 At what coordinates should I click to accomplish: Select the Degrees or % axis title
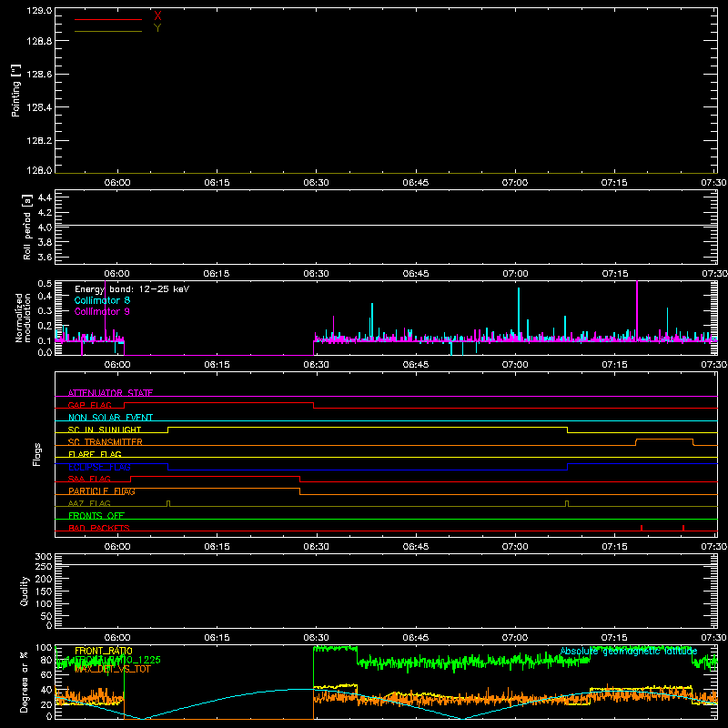tap(25, 682)
